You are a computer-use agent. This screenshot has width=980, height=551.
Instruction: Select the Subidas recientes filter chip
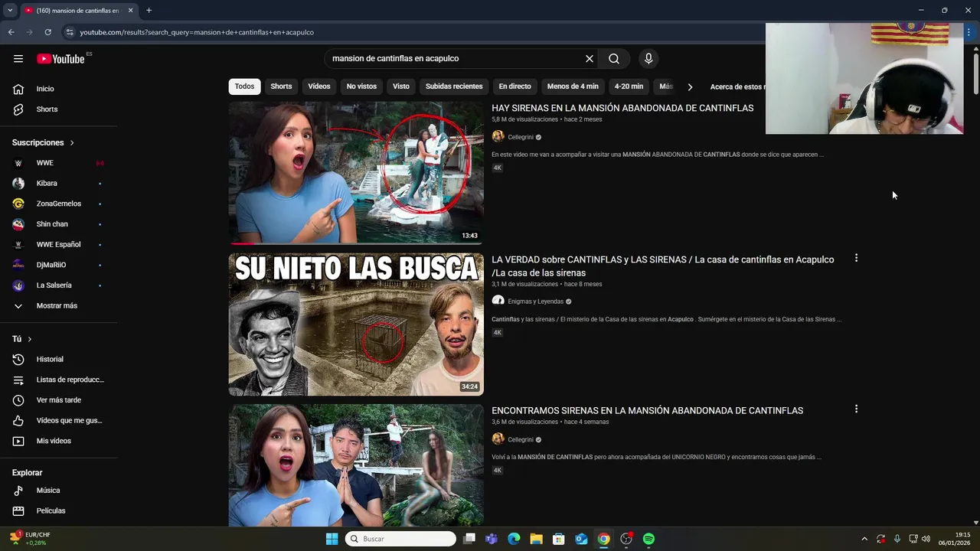(x=454, y=86)
